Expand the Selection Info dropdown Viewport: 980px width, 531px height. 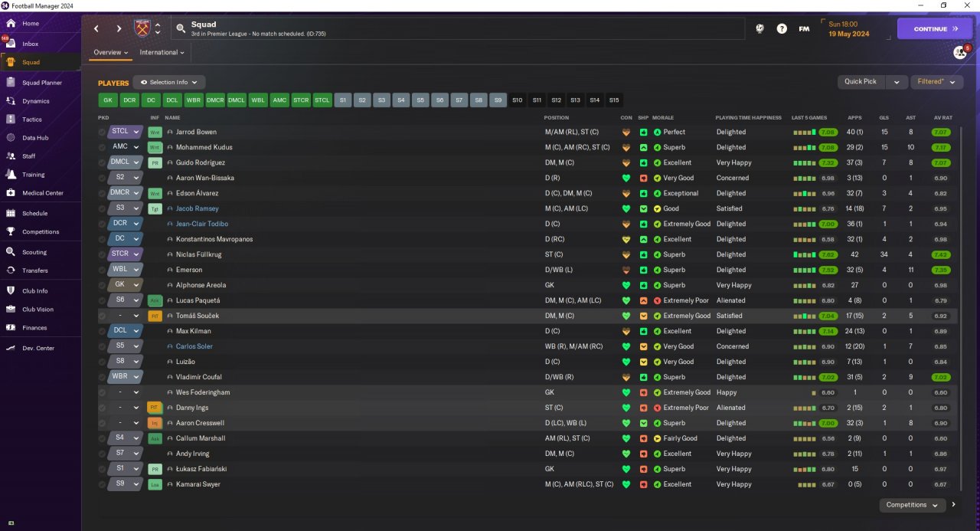[x=169, y=82]
